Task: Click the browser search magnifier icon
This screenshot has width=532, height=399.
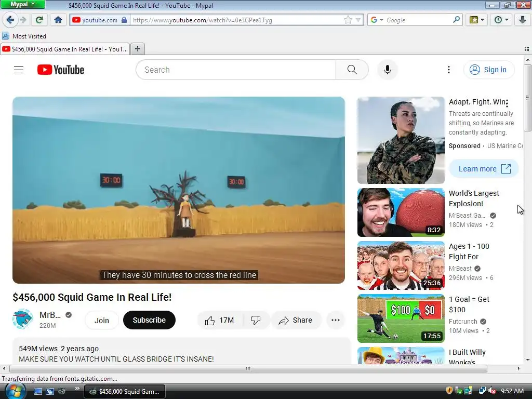Action: pos(456,20)
